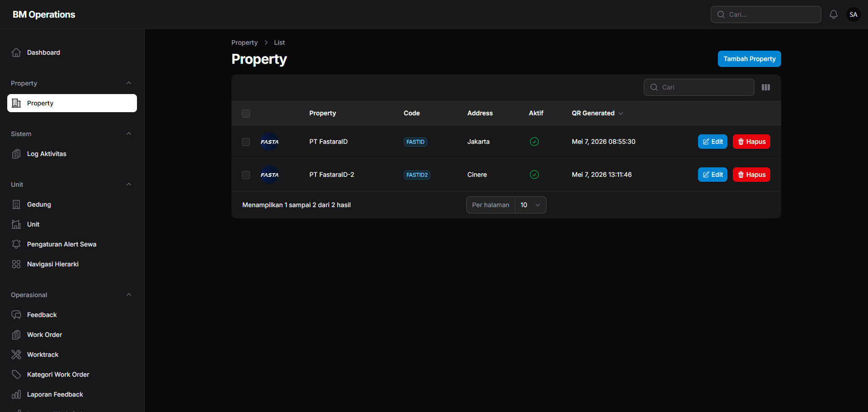The width and height of the screenshot is (868, 412).
Task: Click the Unit chart-building icon
Action: 16,224
